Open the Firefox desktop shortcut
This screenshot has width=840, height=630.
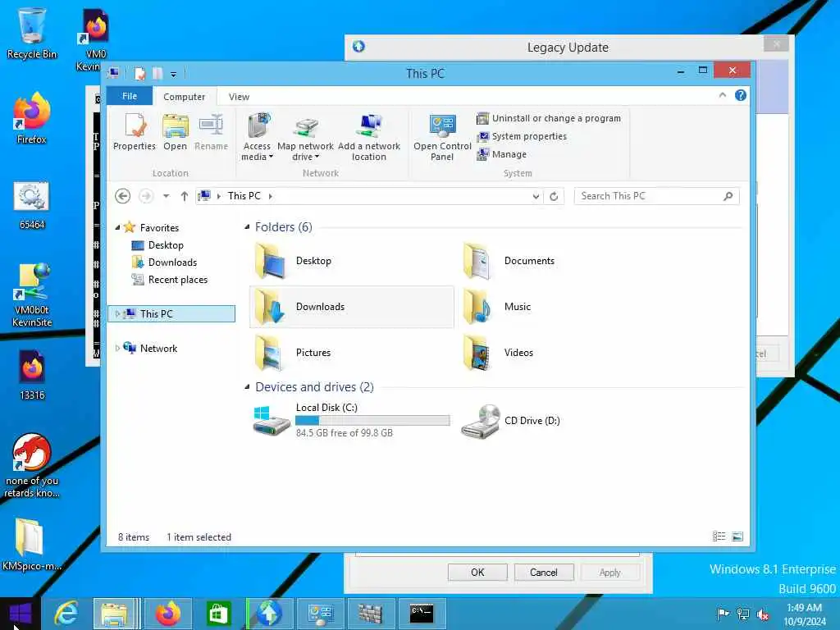pos(32,118)
